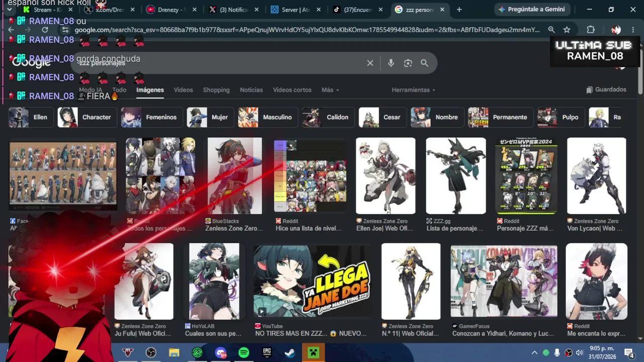Filter images by the Pulpo chip
Viewport: 644px width, 362px height.
(x=560, y=117)
